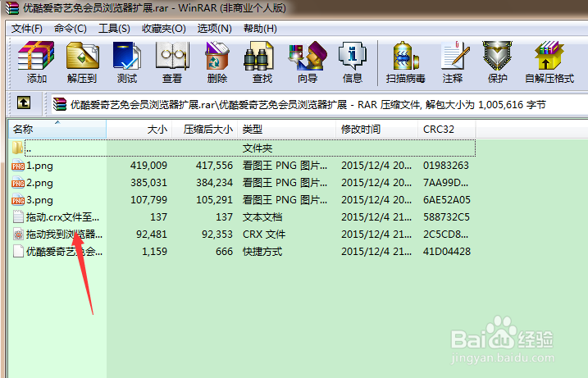588x378 pixels.
Task: Select the file 拖动.crx文件至...
Action: pos(62,217)
